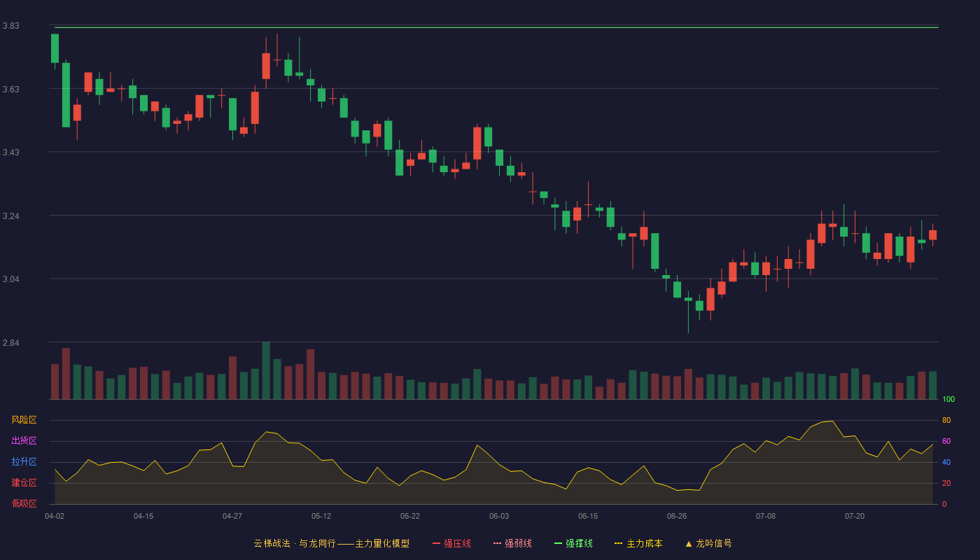
Task: Toggle the 强撑线 legend series
Action: point(573,543)
